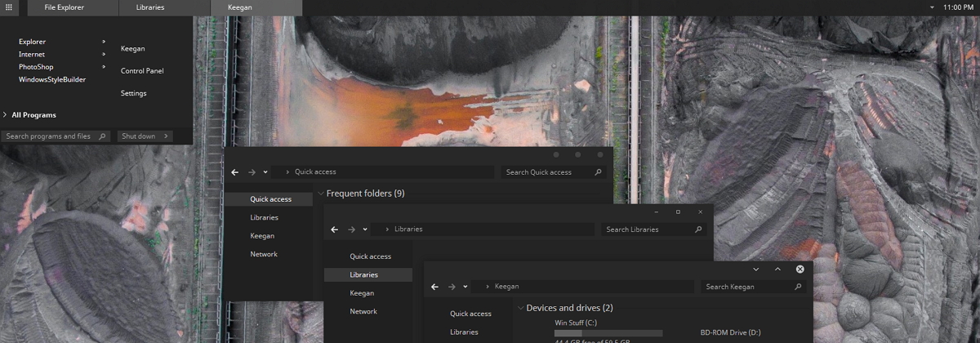Launch WindowsStyleBuilder from start menu

pos(52,80)
